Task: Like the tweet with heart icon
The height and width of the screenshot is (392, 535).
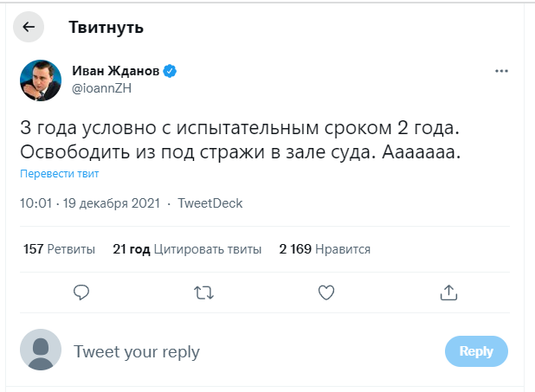Action: (326, 292)
